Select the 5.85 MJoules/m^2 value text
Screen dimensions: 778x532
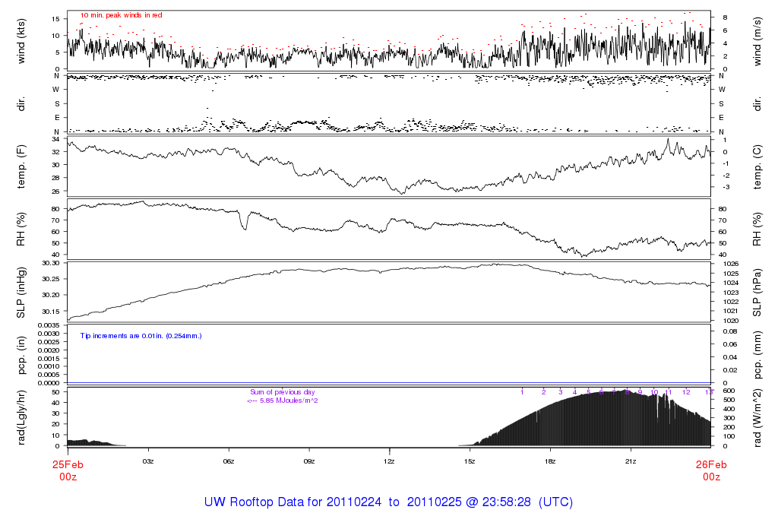282,401
